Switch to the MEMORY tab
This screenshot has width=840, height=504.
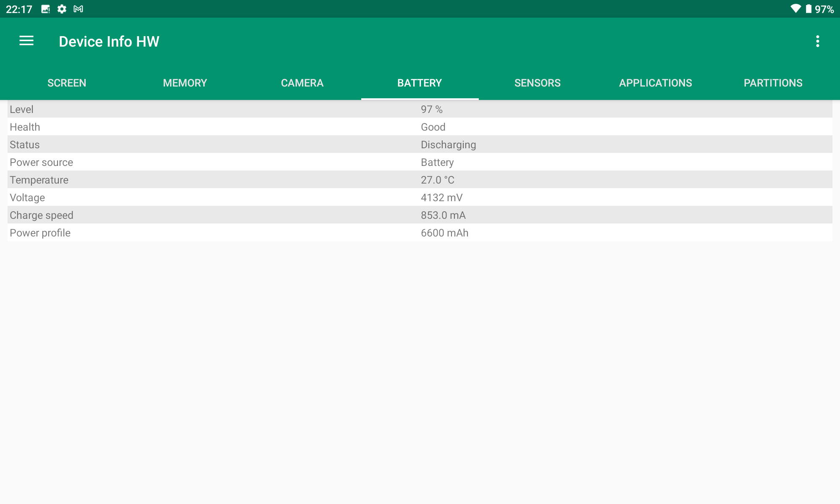point(185,83)
